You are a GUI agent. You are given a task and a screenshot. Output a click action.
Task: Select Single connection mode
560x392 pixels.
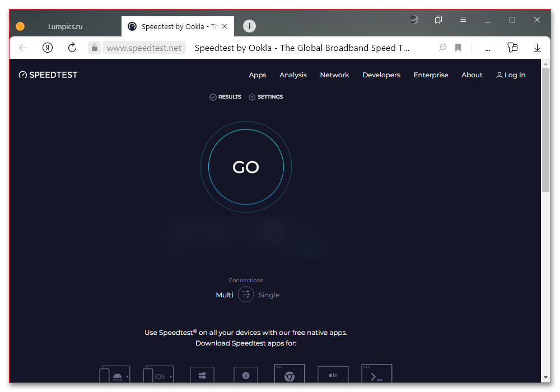pyautogui.click(x=269, y=295)
